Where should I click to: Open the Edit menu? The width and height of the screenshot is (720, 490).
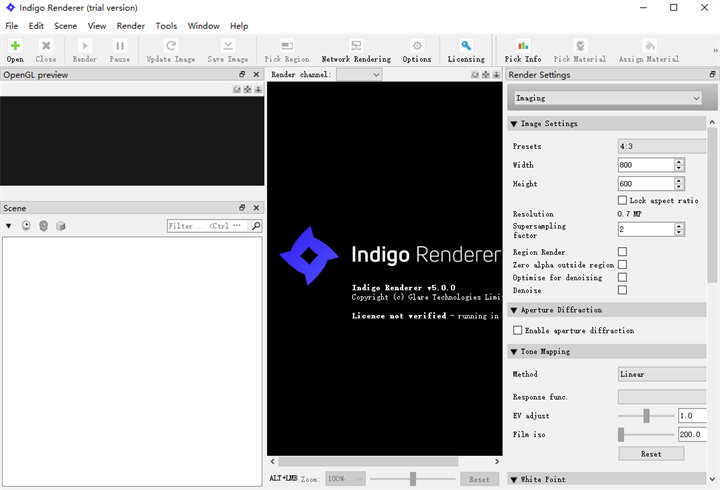click(x=36, y=26)
